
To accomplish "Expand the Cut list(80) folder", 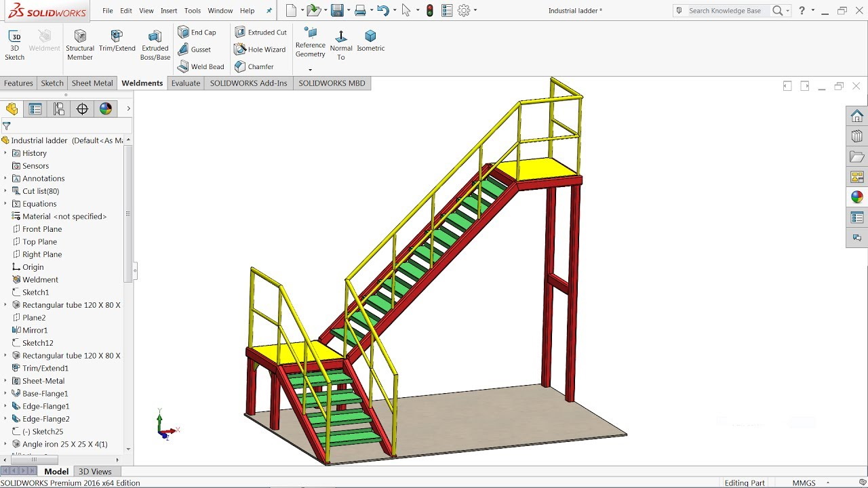I will click(7, 190).
